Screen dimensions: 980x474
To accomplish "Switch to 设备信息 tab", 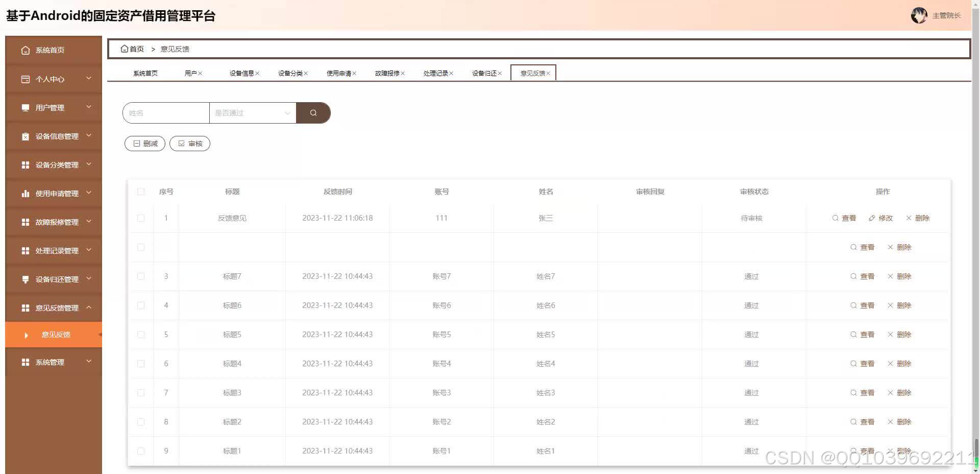I will (x=241, y=74).
